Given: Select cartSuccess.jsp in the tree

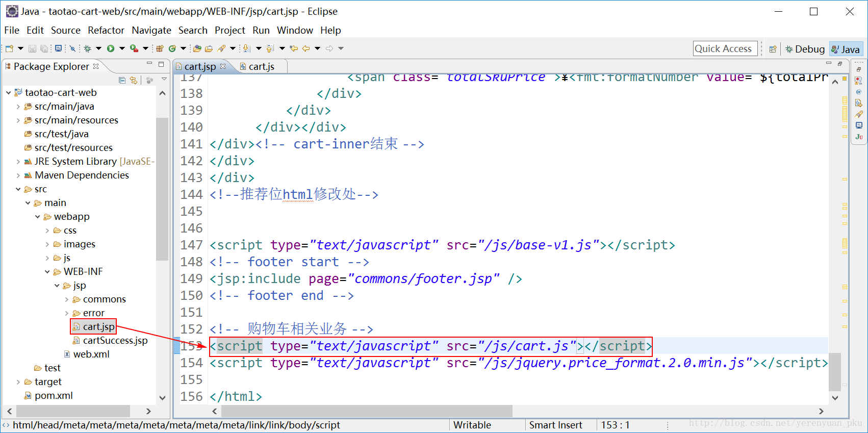Looking at the screenshot, I should point(110,341).
